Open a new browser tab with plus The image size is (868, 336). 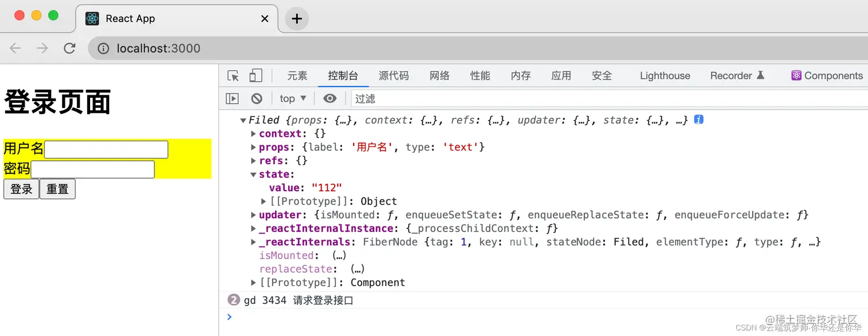[297, 18]
